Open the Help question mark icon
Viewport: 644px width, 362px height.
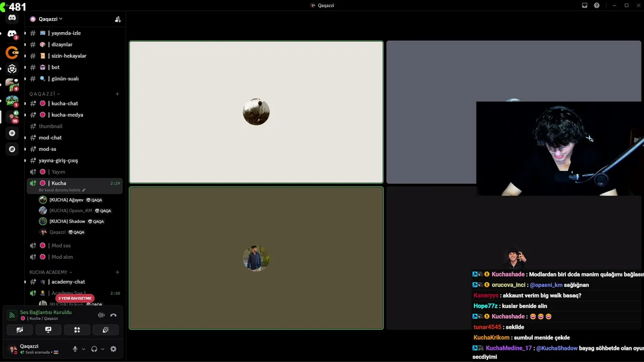pyautogui.click(x=597, y=6)
